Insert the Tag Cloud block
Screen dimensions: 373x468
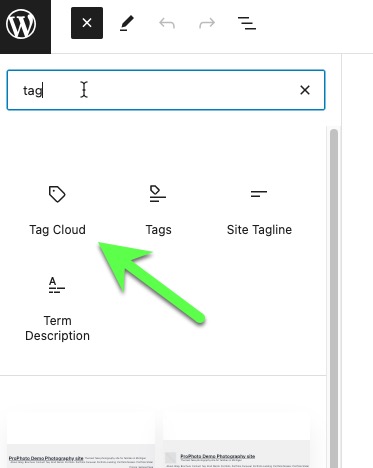pos(57,211)
